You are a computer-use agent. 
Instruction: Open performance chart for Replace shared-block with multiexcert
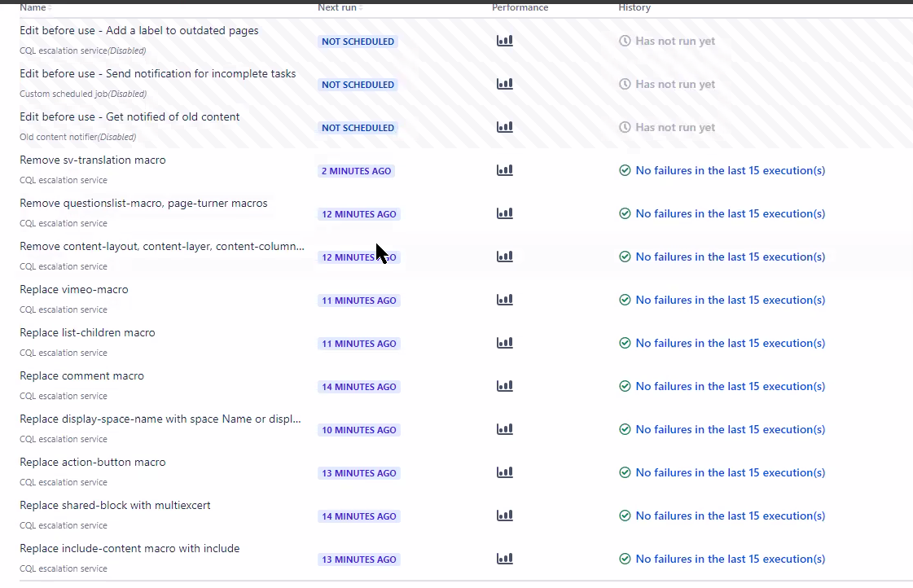point(504,515)
